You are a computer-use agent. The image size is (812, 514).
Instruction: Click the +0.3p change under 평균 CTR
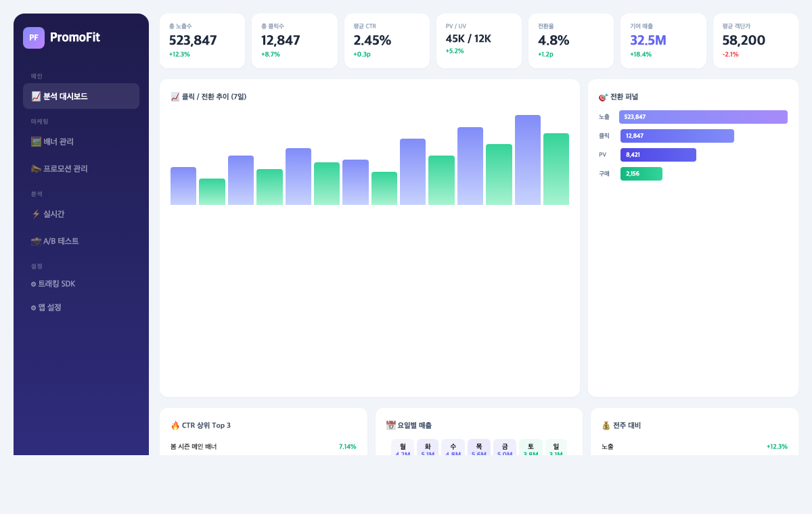click(362, 54)
